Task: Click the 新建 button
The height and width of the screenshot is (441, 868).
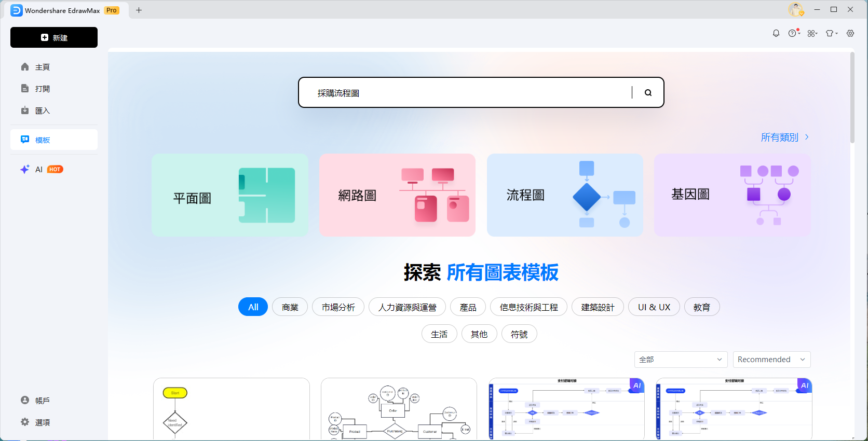Action: 54,37
